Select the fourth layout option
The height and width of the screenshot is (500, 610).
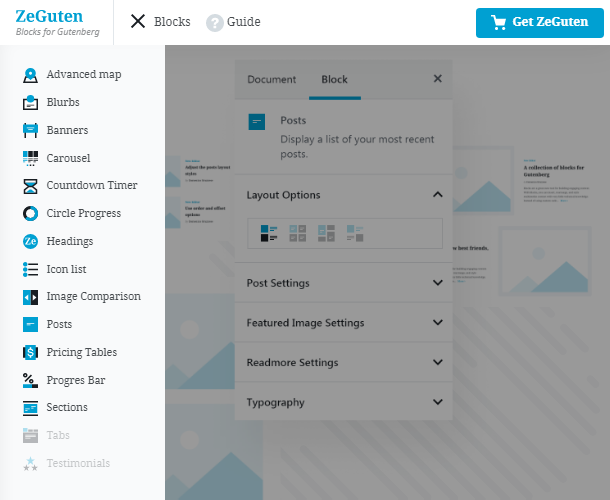pos(355,233)
